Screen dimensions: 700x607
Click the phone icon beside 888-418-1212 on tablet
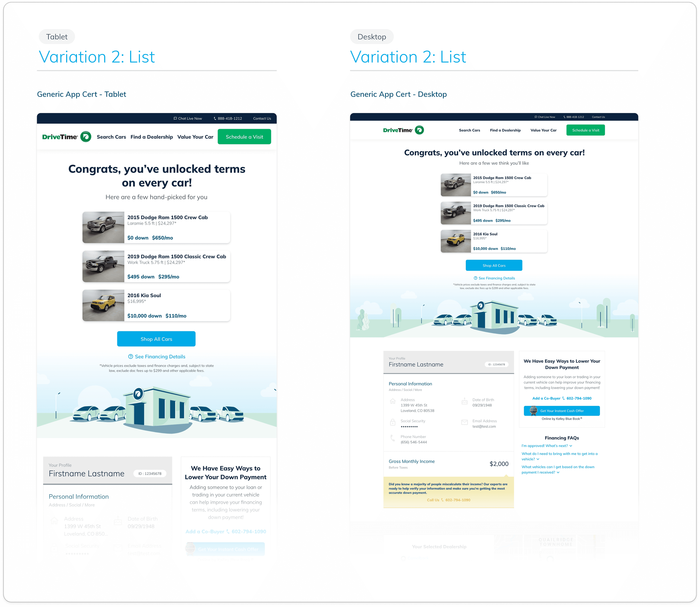pyautogui.click(x=215, y=118)
